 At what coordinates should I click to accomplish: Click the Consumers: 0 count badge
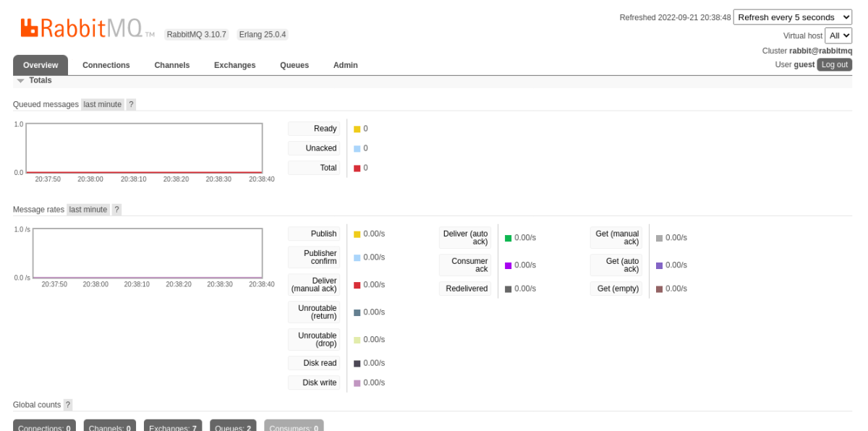pos(294,425)
